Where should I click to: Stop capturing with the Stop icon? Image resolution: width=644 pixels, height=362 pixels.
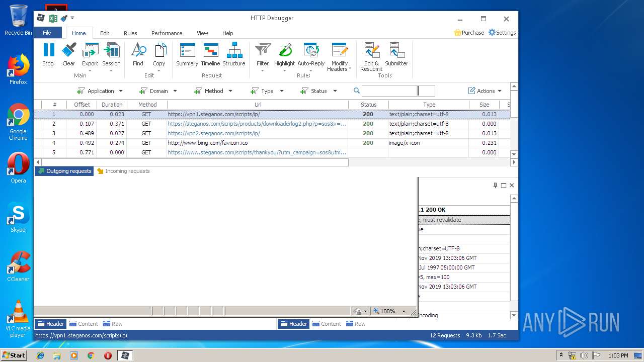tap(48, 54)
